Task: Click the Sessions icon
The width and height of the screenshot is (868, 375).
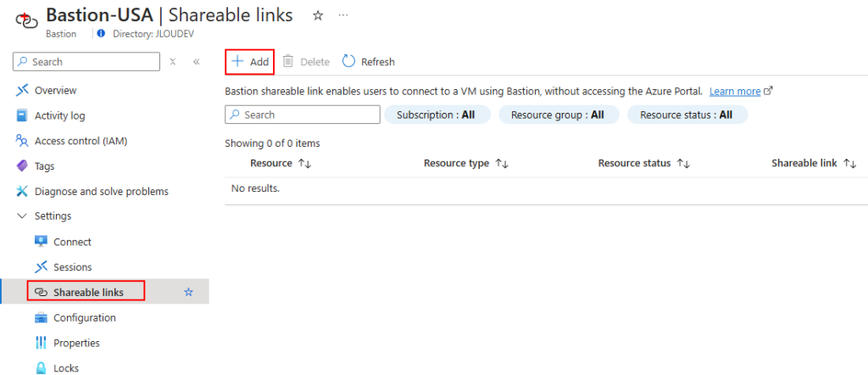Action: click(x=41, y=267)
